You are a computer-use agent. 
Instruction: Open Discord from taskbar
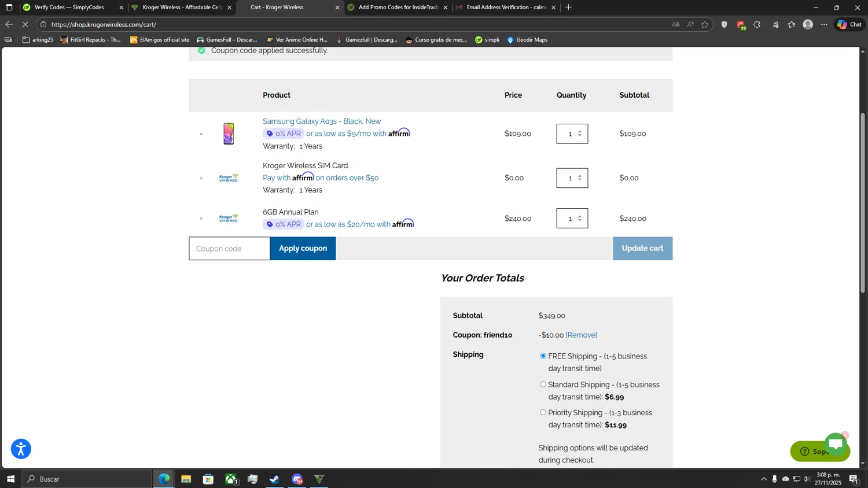coord(297,479)
